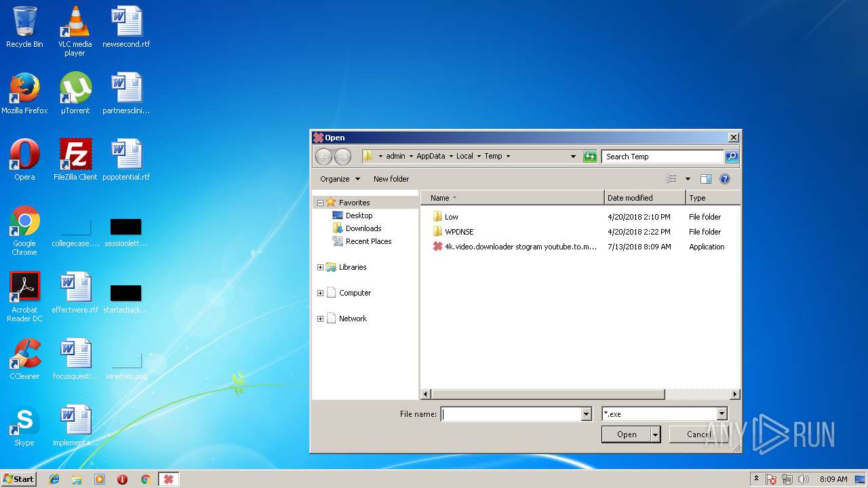Expand the Libraries tree node
Viewport: 868px width, 488px height.
click(320, 267)
